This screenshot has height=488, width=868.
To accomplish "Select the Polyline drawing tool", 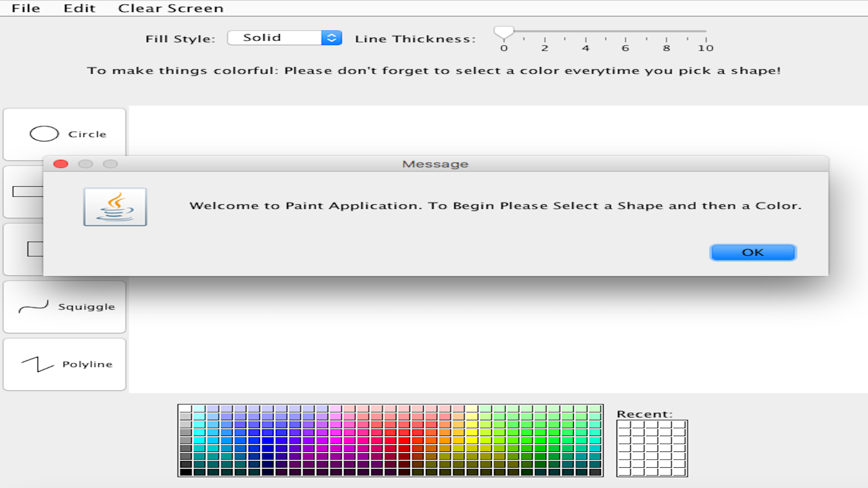I will coord(65,364).
